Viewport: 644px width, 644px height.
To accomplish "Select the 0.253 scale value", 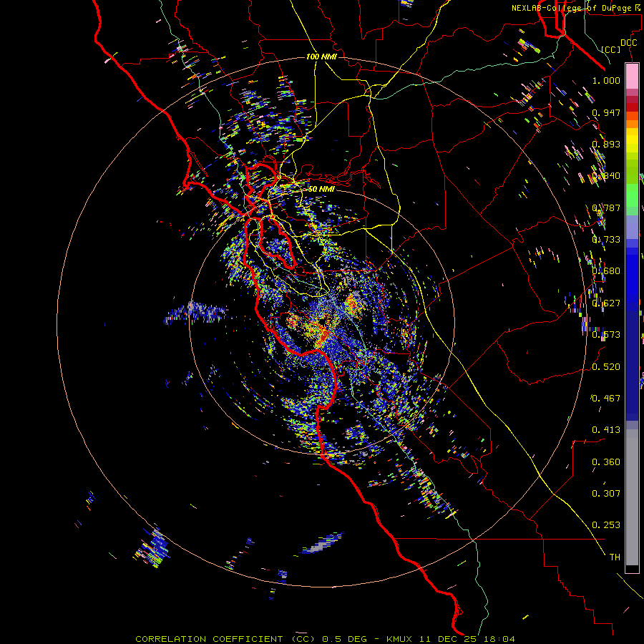I will (x=606, y=525).
